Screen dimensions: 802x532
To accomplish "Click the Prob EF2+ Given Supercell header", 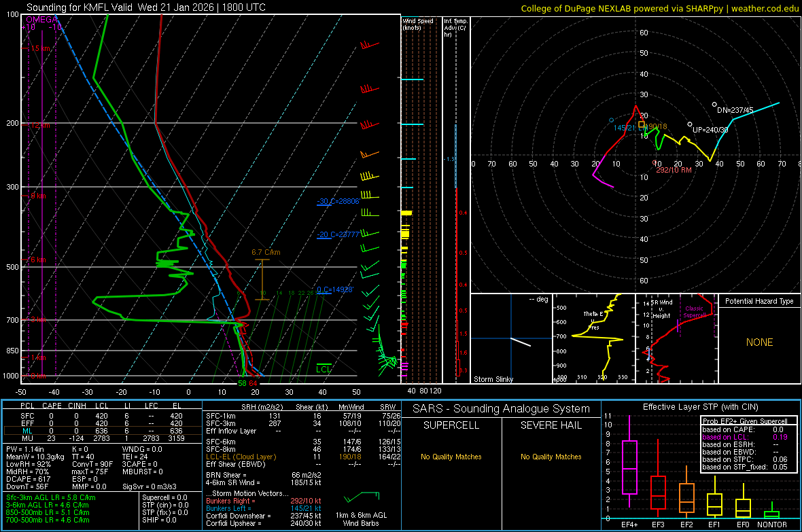I will pyautogui.click(x=745, y=421).
